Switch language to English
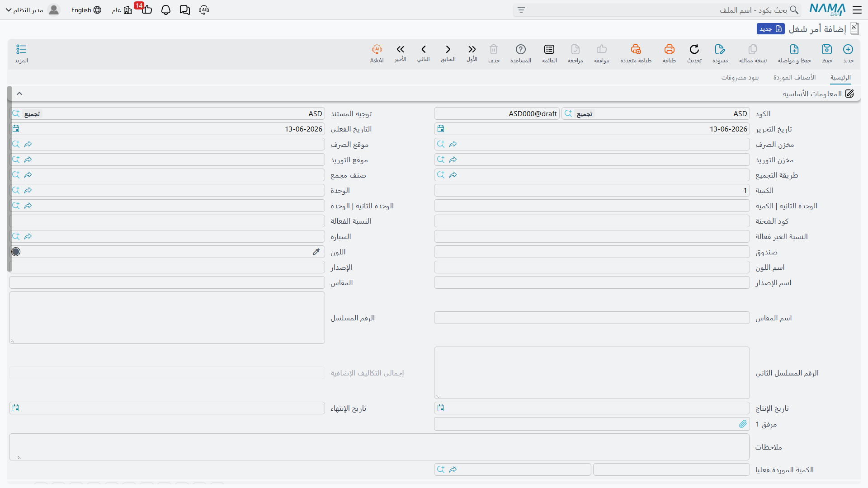The height and width of the screenshot is (488, 868). pos(86,10)
